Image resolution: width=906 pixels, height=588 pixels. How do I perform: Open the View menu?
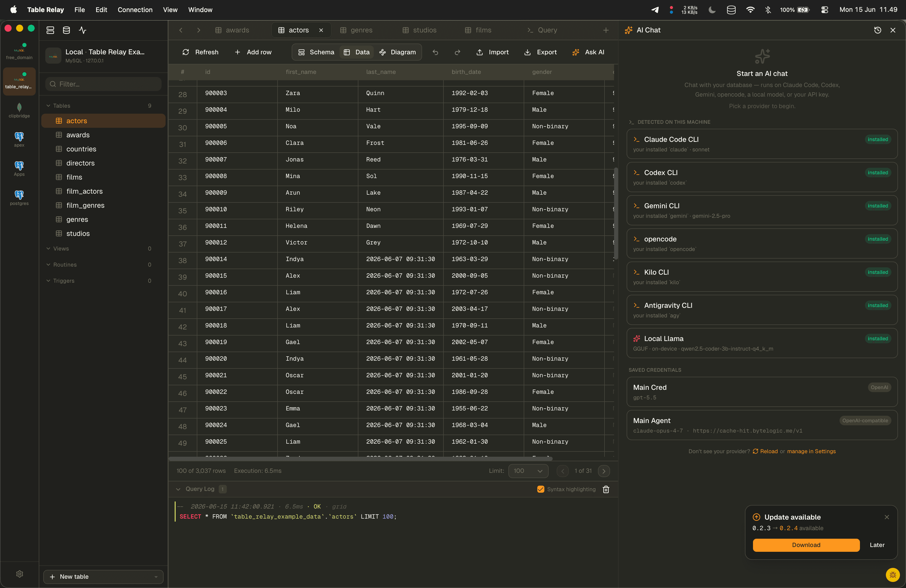(170, 10)
